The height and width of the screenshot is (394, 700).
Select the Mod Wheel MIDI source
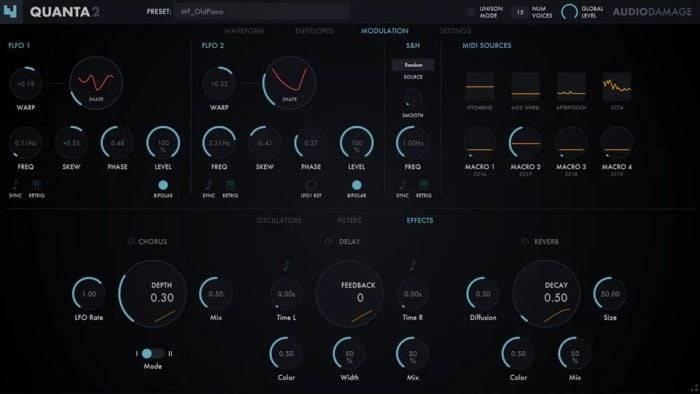point(525,87)
